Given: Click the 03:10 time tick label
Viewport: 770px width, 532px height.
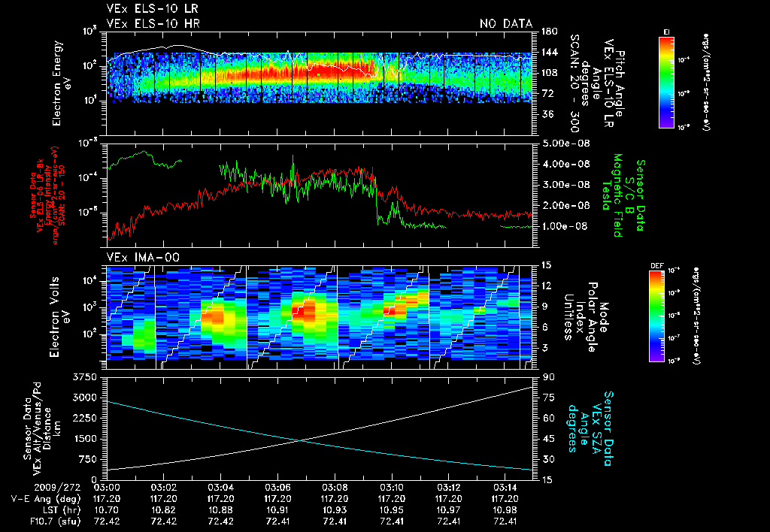Looking at the screenshot, I should (x=392, y=488).
